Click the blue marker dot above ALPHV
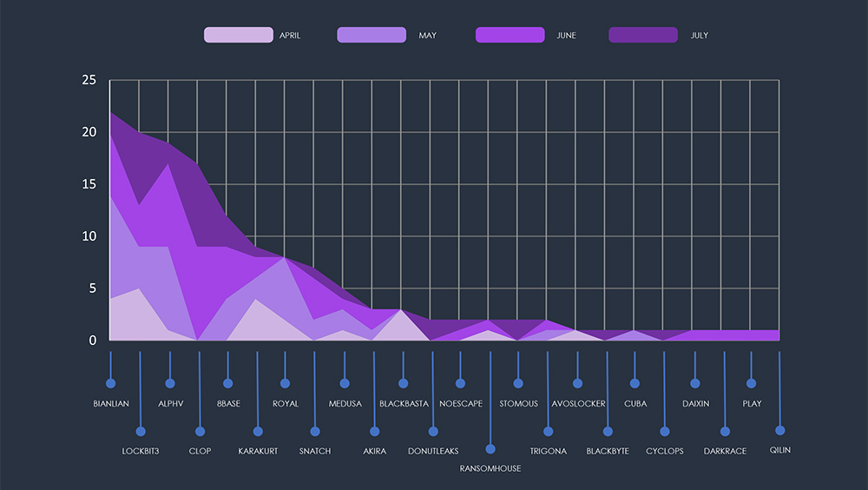 pos(170,383)
